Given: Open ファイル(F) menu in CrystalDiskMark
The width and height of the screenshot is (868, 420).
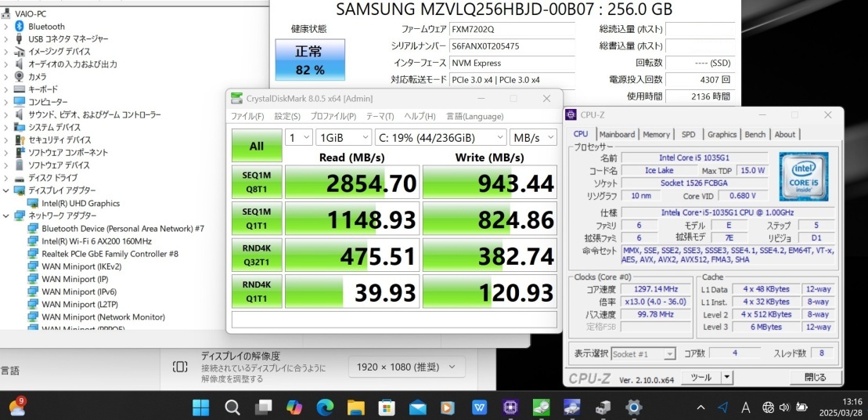Looking at the screenshot, I should 247,116.
